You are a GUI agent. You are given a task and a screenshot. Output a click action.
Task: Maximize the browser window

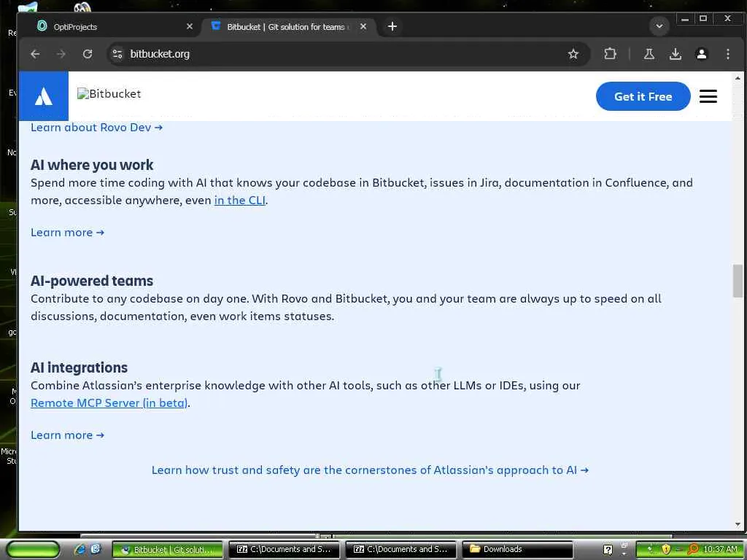tap(703, 18)
